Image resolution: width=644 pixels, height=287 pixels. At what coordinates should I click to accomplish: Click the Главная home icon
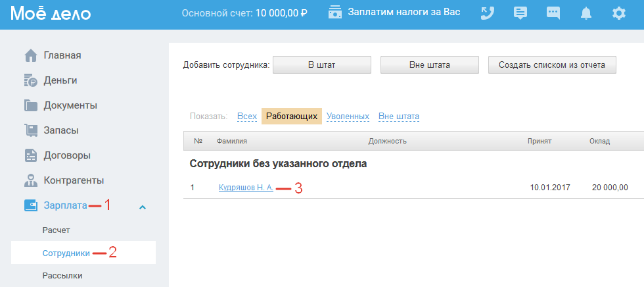[x=31, y=55]
